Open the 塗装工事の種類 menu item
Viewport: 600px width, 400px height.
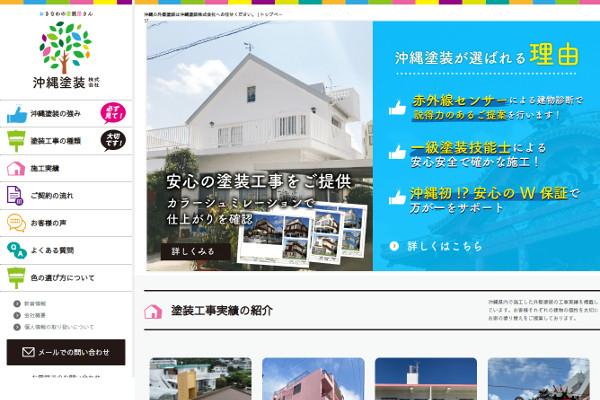click(66, 141)
